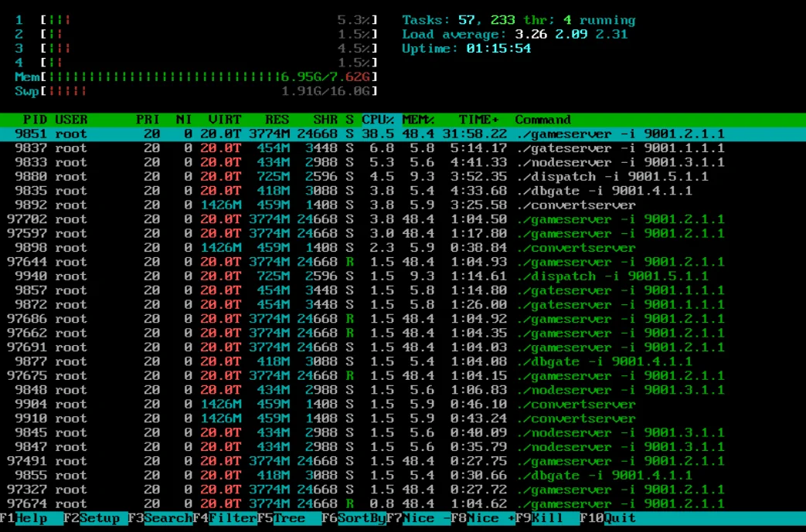Select process row with PID 9904
The height and width of the screenshot is (532, 806).
tap(403, 404)
